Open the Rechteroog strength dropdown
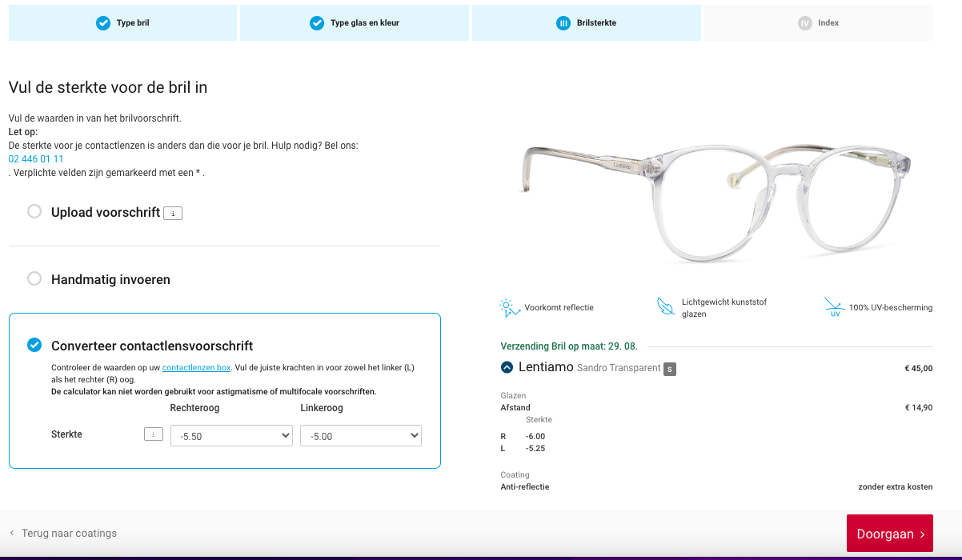The width and height of the screenshot is (962, 560). (231, 436)
